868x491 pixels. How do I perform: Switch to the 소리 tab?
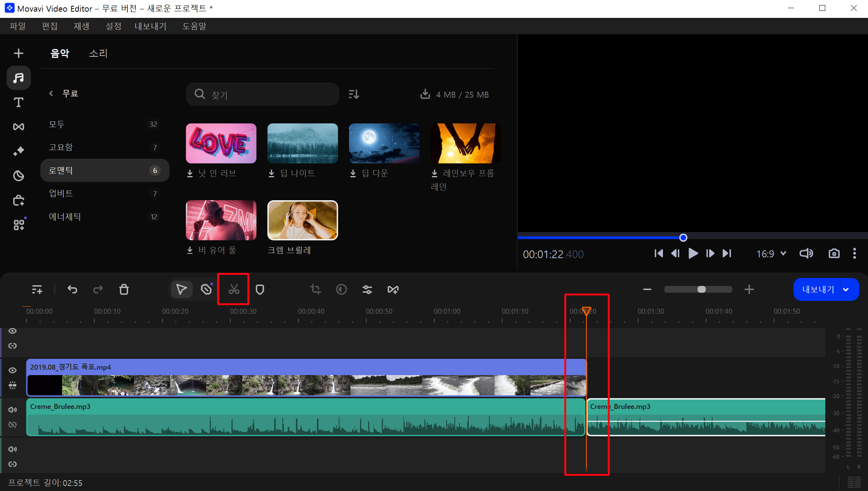[98, 53]
